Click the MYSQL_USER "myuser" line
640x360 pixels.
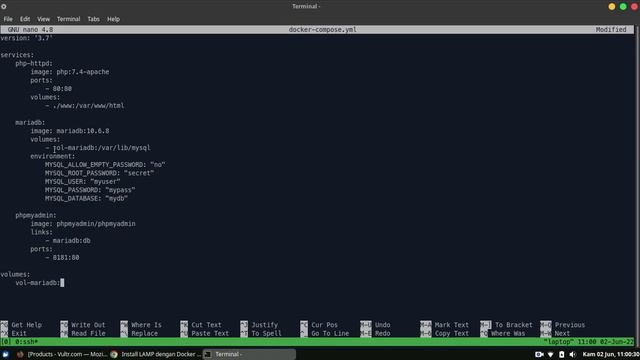click(83, 182)
